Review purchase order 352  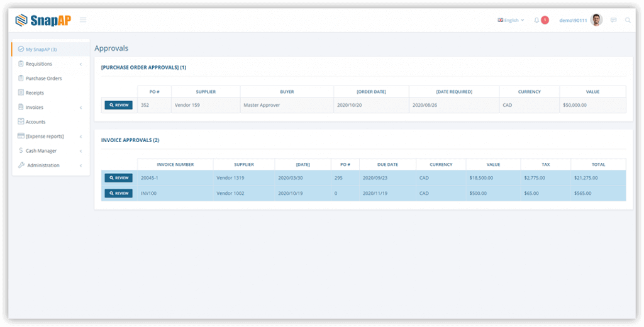tap(119, 105)
